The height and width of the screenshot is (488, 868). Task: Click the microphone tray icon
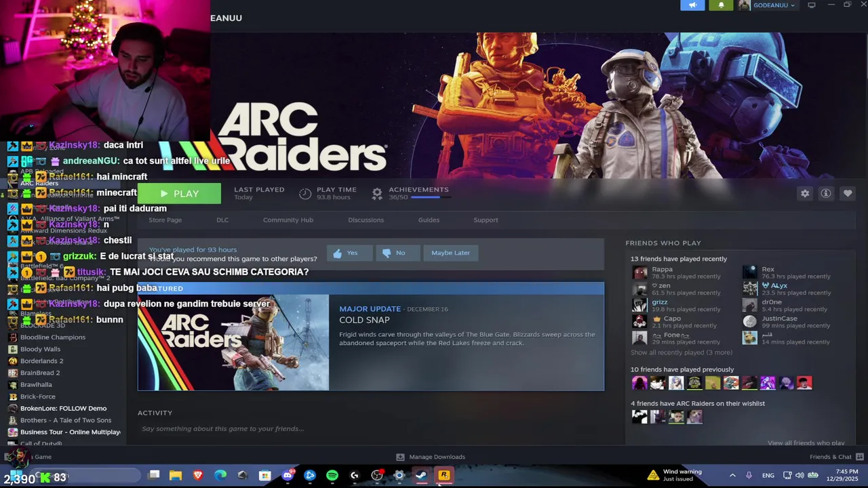tap(749, 476)
